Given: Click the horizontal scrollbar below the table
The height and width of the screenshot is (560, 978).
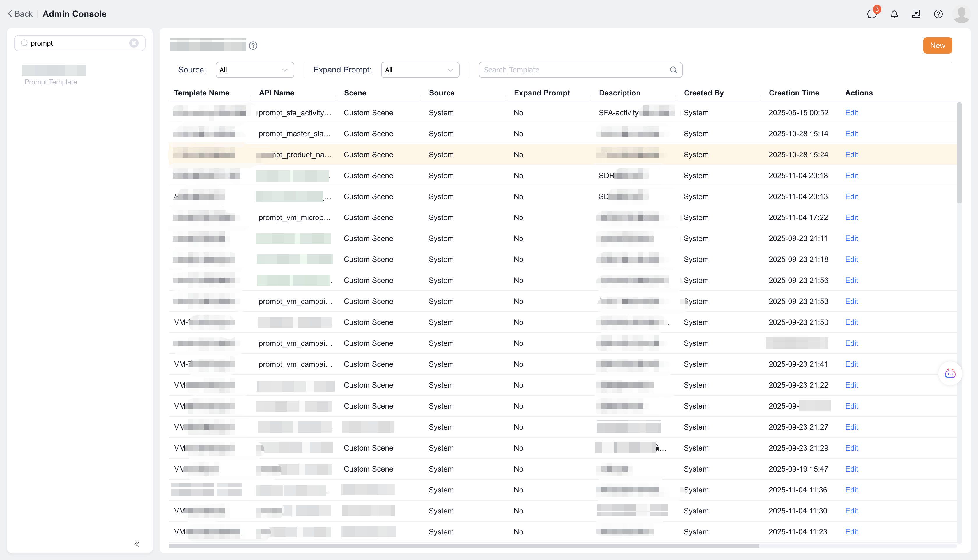Looking at the screenshot, I should [x=463, y=546].
